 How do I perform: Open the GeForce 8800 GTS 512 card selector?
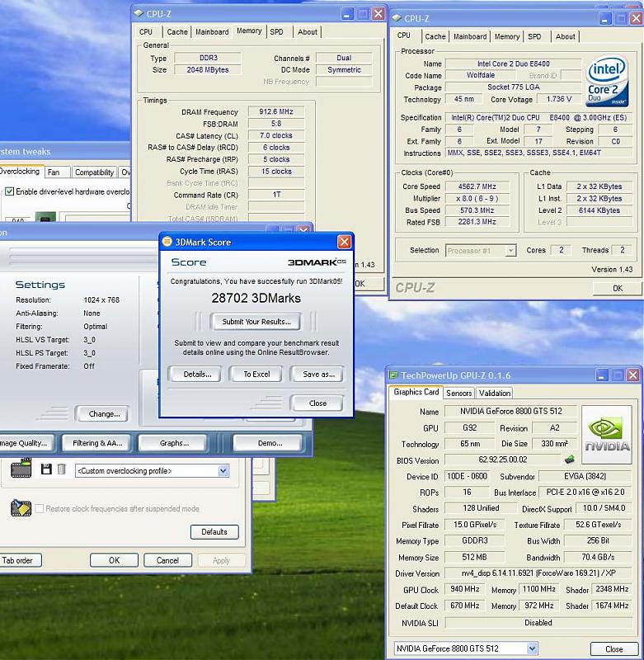pyautogui.click(x=532, y=648)
